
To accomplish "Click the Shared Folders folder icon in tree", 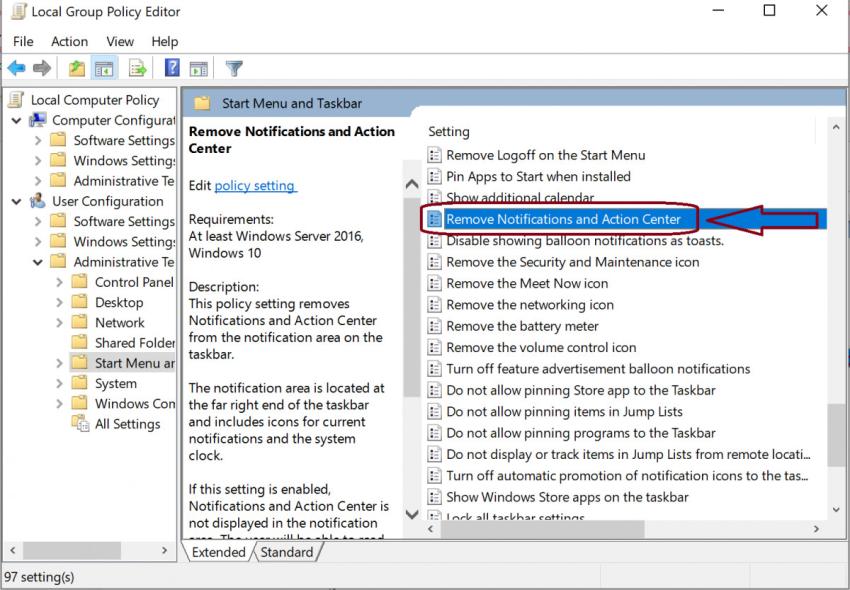I will (x=80, y=342).
